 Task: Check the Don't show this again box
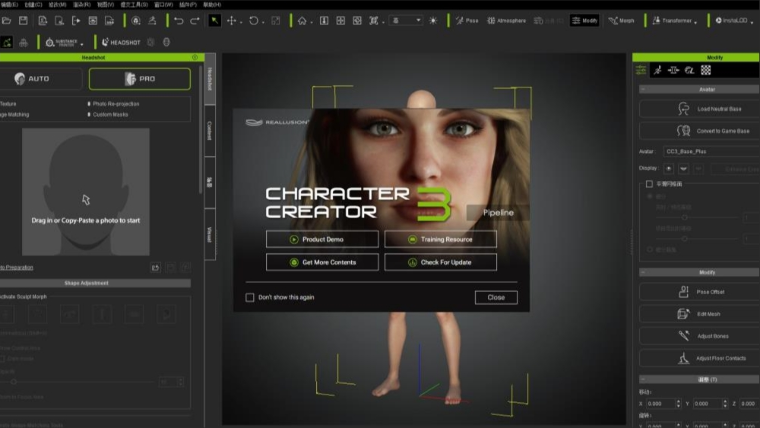coord(250,297)
